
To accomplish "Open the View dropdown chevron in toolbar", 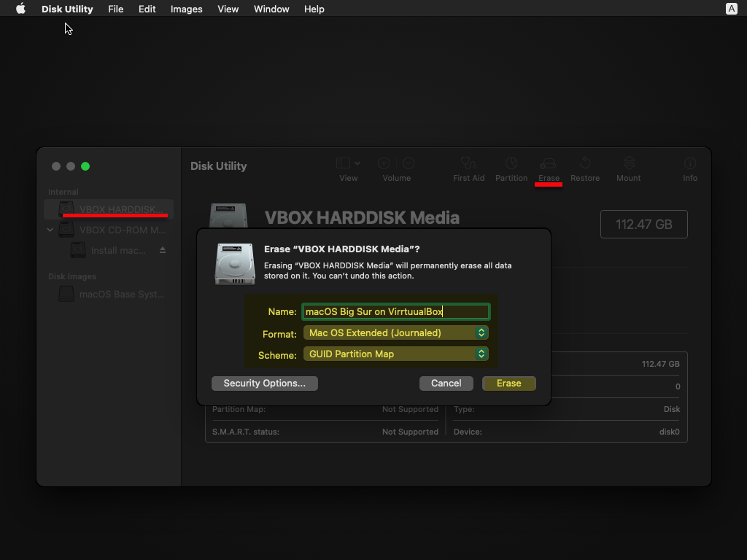I will coord(357,163).
